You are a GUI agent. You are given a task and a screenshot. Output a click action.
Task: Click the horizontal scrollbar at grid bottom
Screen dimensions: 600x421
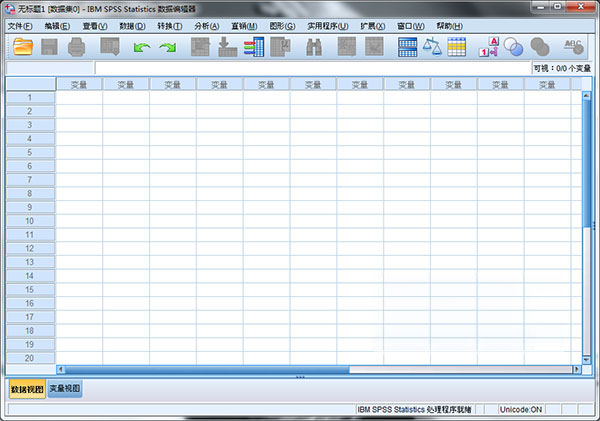tap(300, 369)
